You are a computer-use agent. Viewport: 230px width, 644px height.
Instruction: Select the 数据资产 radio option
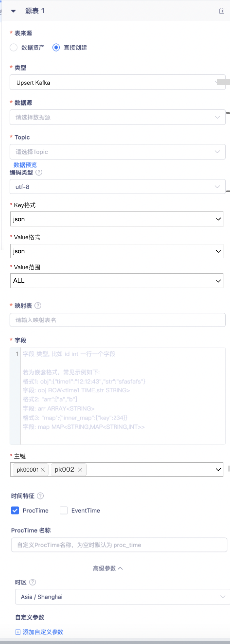14,48
